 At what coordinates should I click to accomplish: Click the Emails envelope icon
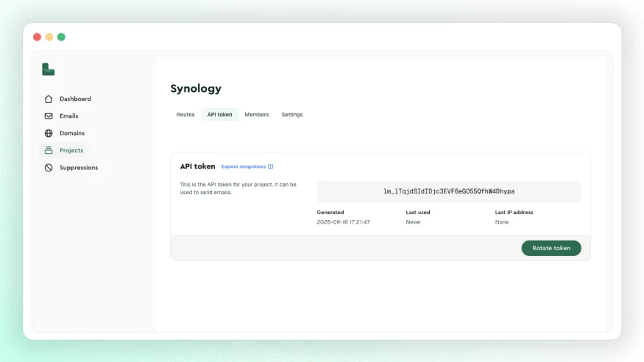pyautogui.click(x=49, y=116)
